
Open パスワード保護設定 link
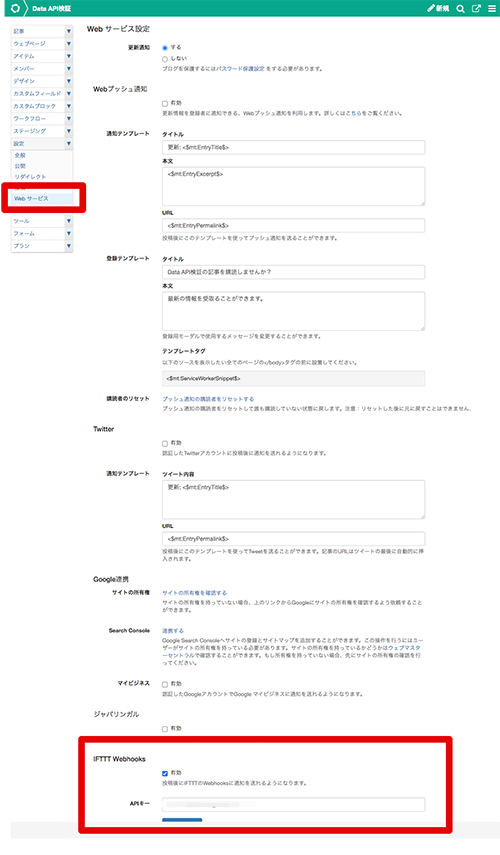(x=240, y=69)
